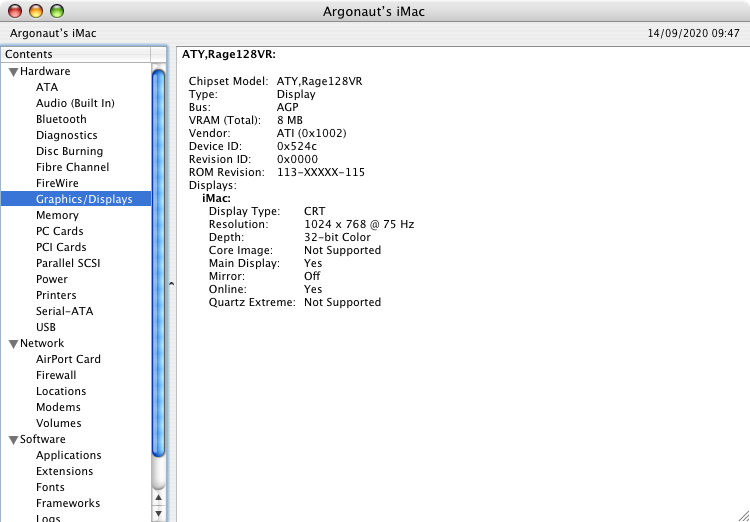Image resolution: width=750 pixels, height=522 pixels.
Task: Select the USB item
Action: [x=45, y=327]
